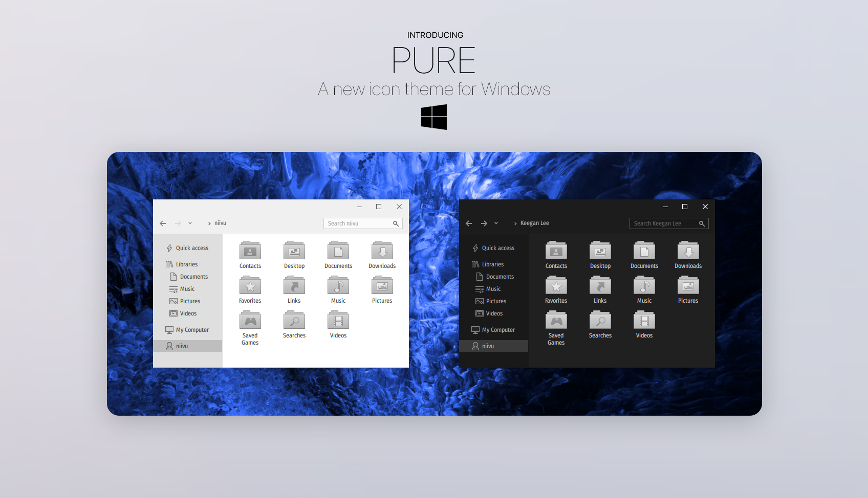The height and width of the screenshot is (498, 868).
Task: Open Pictures folder in dark window
Action: pos(688,289)
